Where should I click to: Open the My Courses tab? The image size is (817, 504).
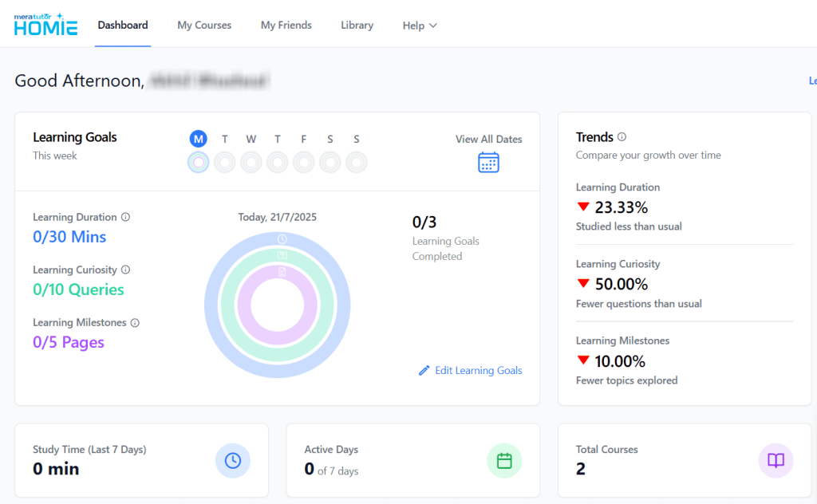(204, 26)
